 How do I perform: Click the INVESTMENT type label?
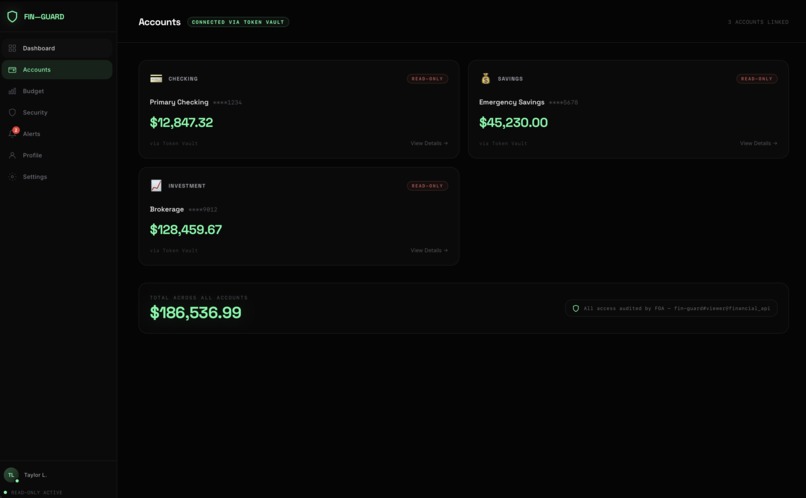pos(187,186)
